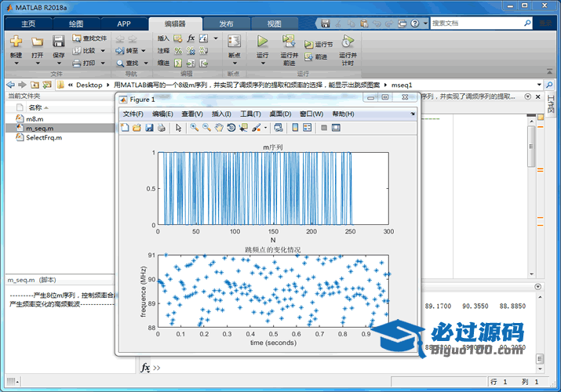This screenshot has width=561, height=392.
Task: Click the Find magnifier in the navigate section
Action: click(127, 64)
